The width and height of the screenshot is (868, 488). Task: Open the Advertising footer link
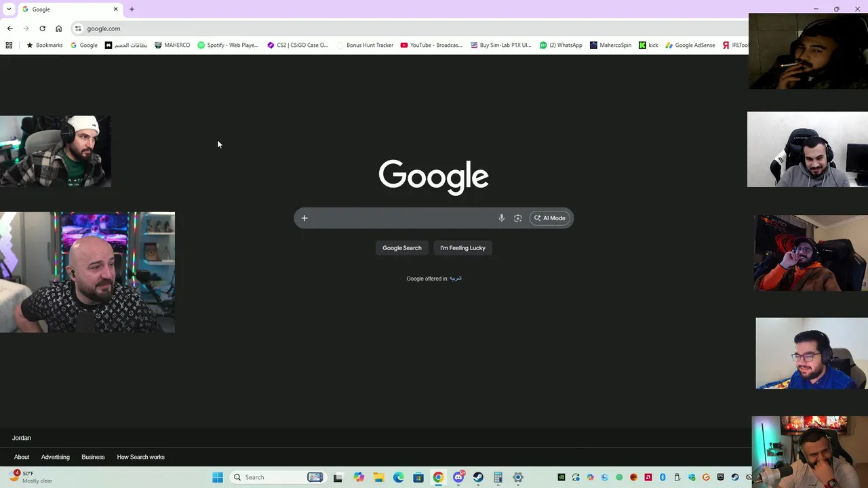pyautogui.click(x=56, y=457)
